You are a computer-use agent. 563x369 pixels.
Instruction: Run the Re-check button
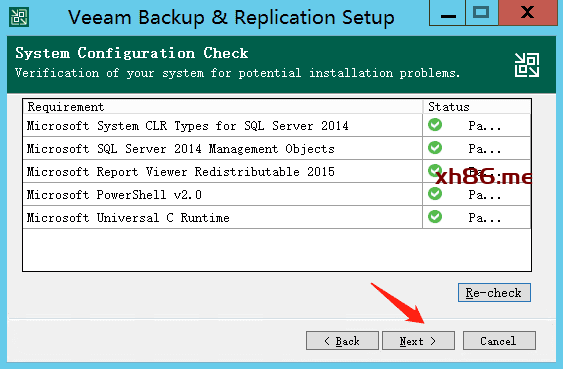pos(494,293)
